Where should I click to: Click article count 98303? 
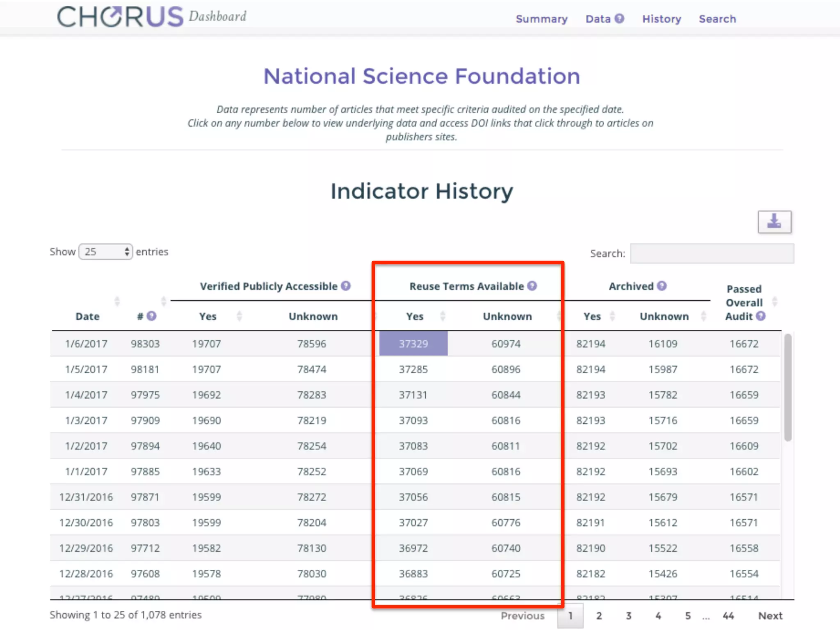[x=145, y=344]
